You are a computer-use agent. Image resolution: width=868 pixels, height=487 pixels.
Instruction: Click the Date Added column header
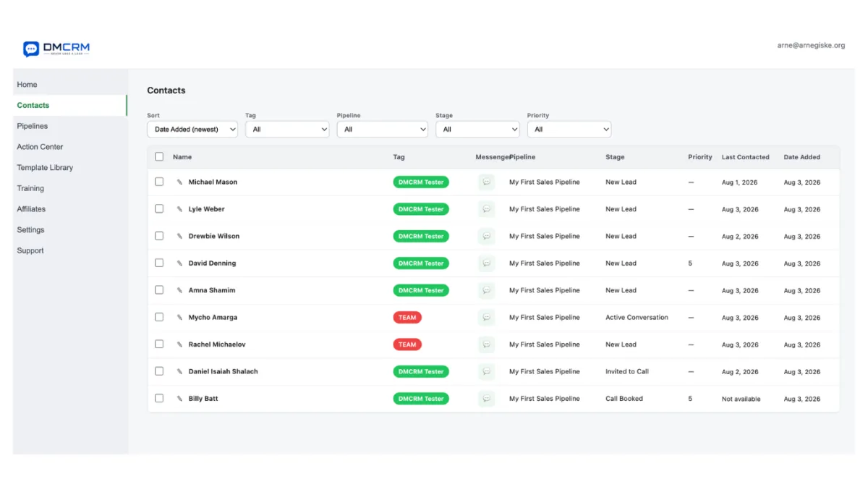click(802, 157)
